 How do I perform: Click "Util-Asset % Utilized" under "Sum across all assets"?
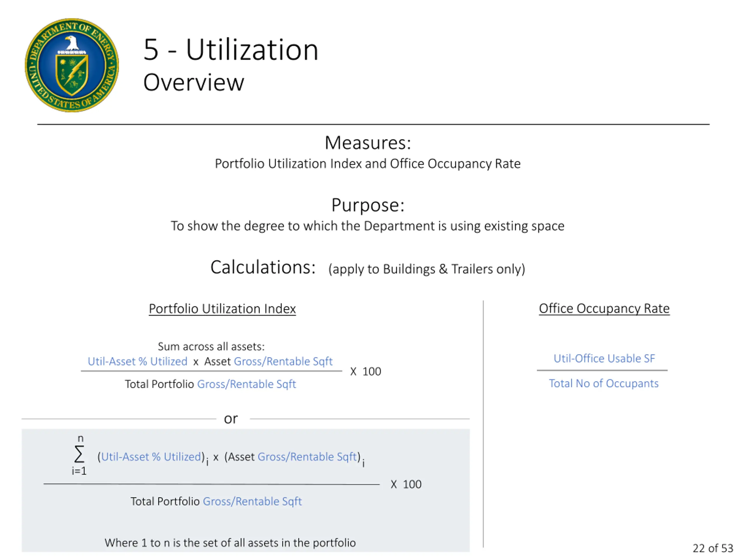[137, 361]
